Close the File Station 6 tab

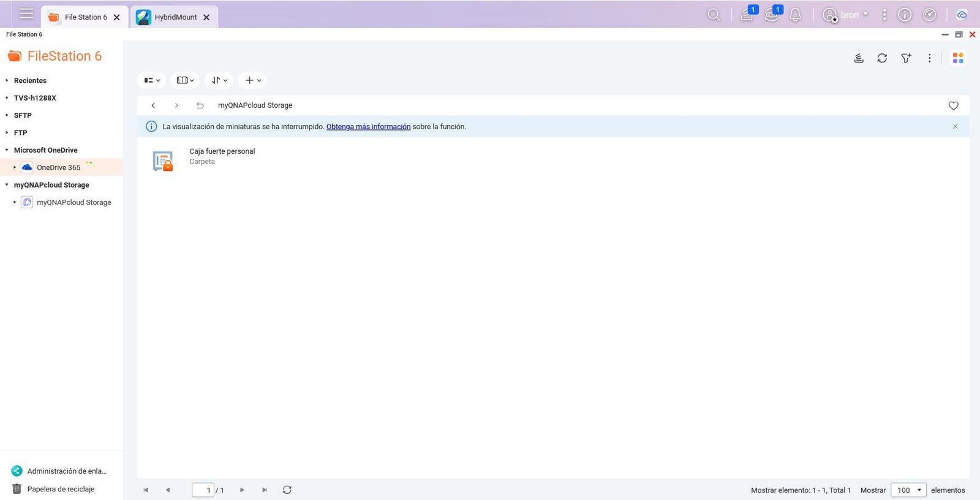tap(116, 17)
